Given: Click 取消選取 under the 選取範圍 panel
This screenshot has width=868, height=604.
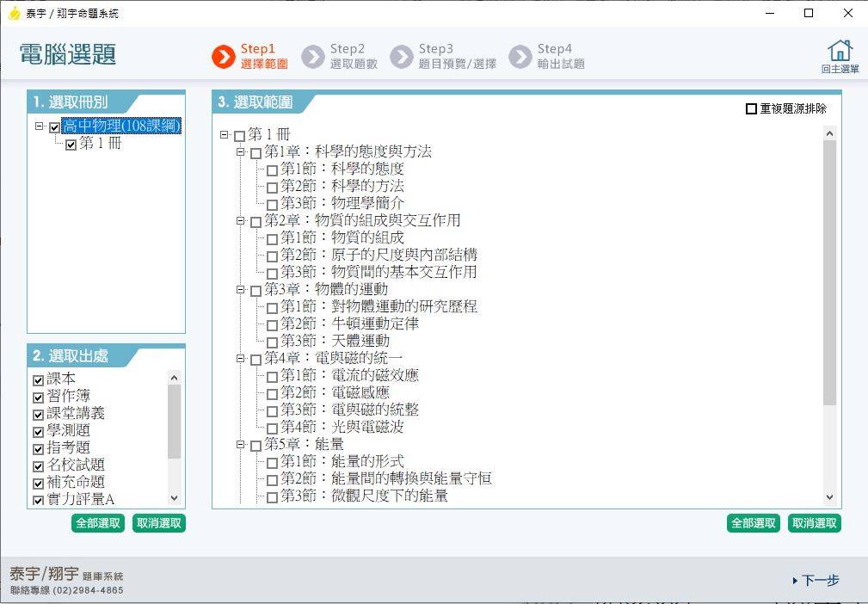Looking at the screenshot, I should point(815,523).
